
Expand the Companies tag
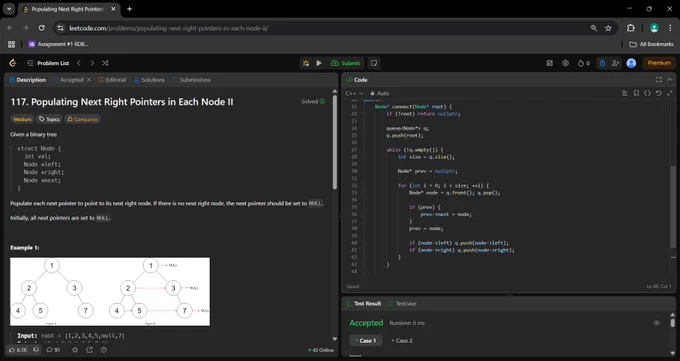[x=82, y=119]
